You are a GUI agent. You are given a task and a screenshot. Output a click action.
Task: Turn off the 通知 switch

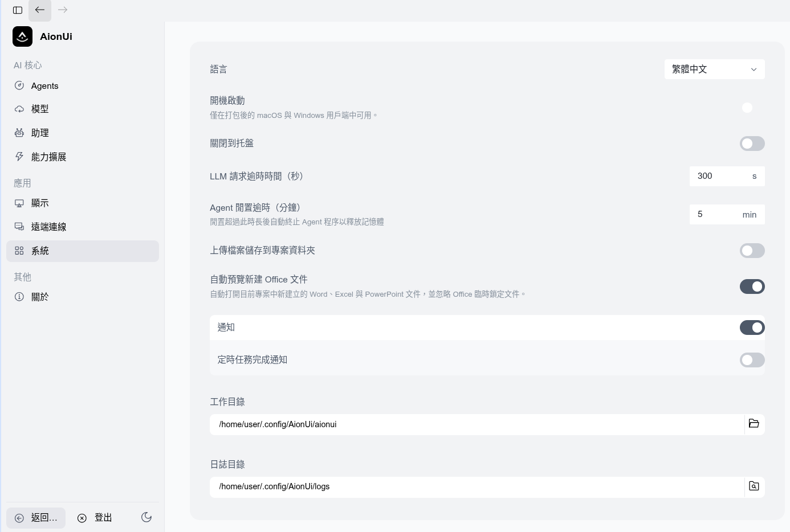752,328
